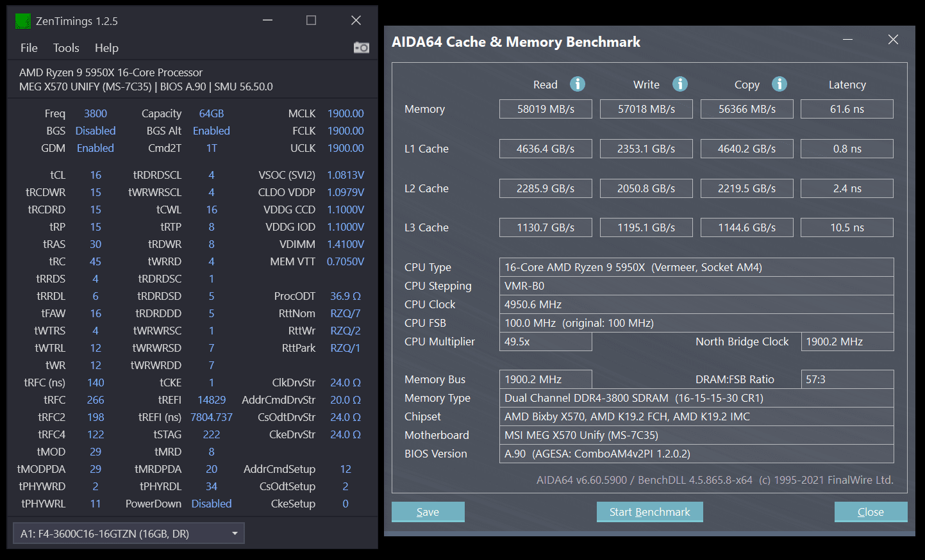Select the DRAM:FSB Ratio 57:3 field
The width and height of the screenshot is (925, 560).
click(847, 379)
